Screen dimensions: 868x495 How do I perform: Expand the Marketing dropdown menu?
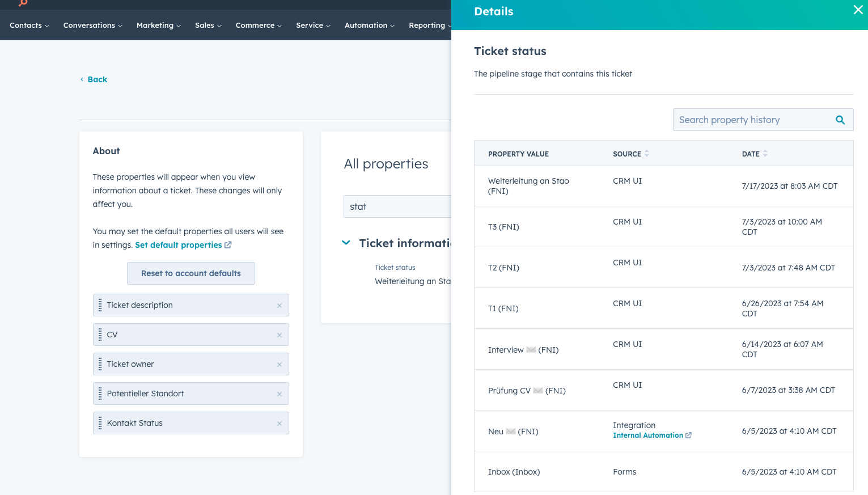click(x=158, y=26)
